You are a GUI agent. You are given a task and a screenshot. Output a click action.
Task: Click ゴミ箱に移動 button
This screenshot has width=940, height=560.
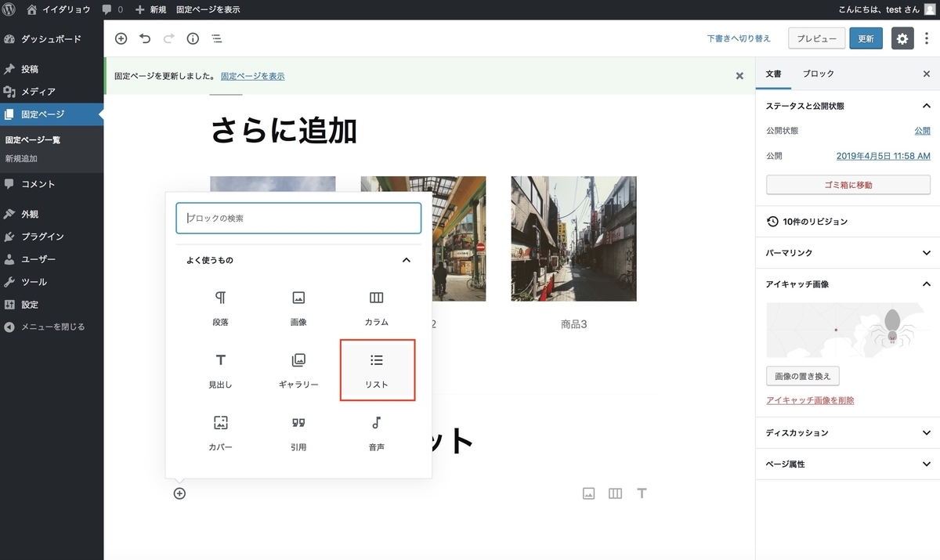point(848,185)
